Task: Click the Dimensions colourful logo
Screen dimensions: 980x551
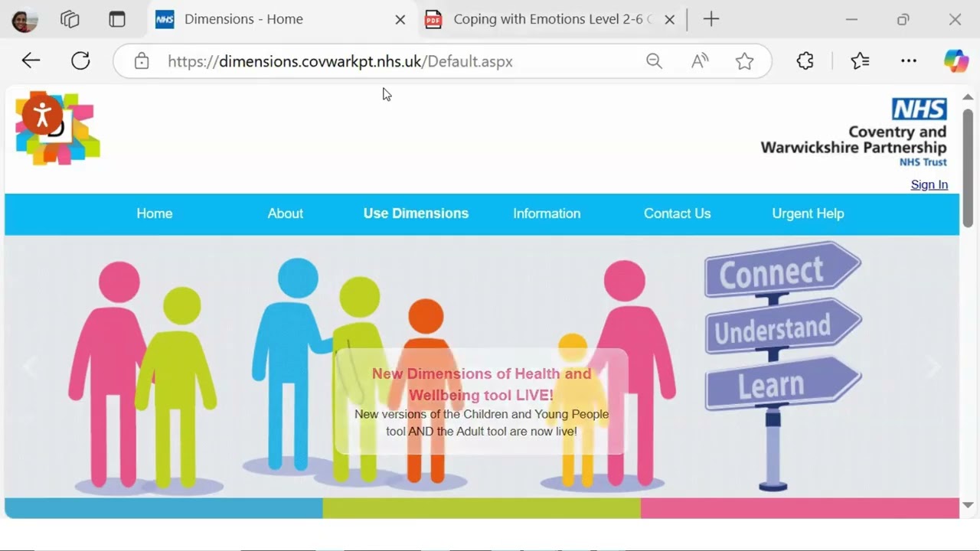Action: pos(58,128)
